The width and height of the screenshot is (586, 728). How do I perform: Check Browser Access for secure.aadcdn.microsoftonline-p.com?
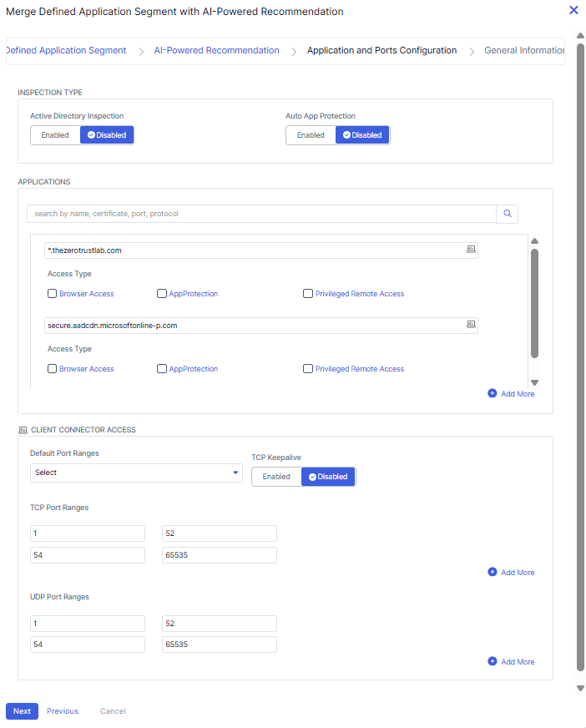(x=52, y=369)
